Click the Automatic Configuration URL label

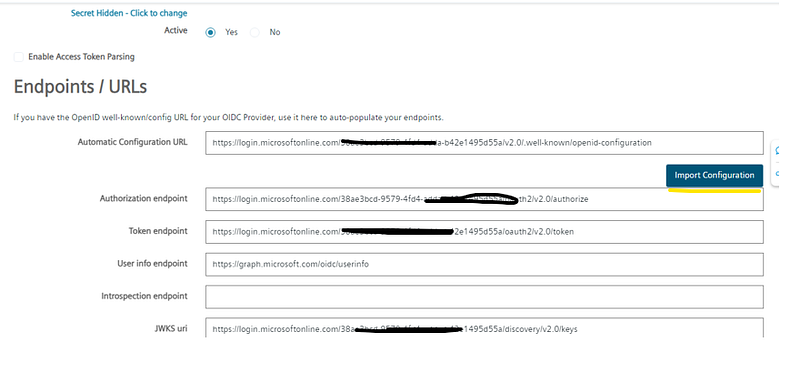133,142
